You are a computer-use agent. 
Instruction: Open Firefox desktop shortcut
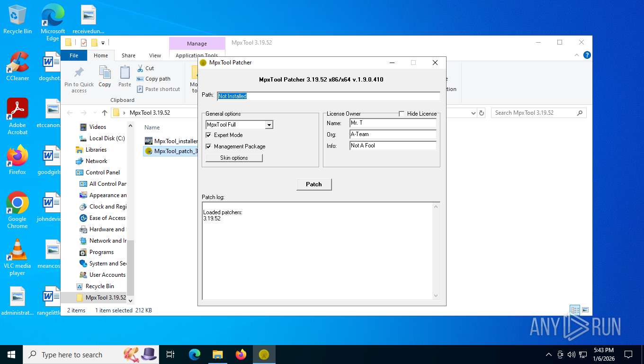(x=18, y=160)
